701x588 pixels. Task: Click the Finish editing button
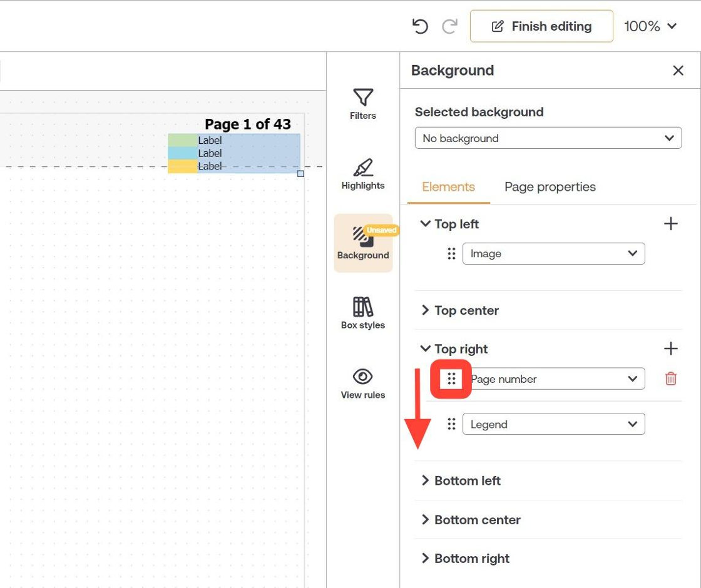[x=541, y=26]
